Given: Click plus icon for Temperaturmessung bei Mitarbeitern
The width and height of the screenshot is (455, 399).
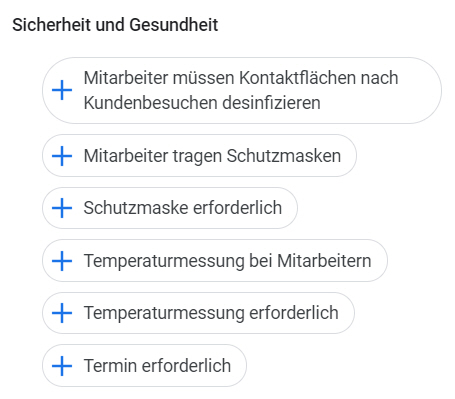Looking at the screenshot, I should tap(62, 261).
